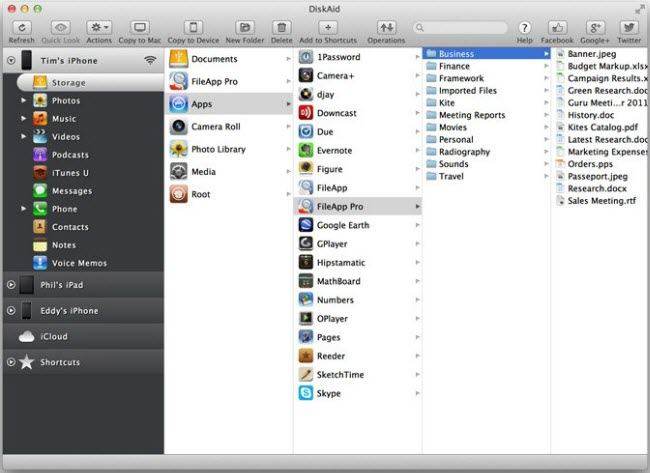Select the 1Password app

358,57
